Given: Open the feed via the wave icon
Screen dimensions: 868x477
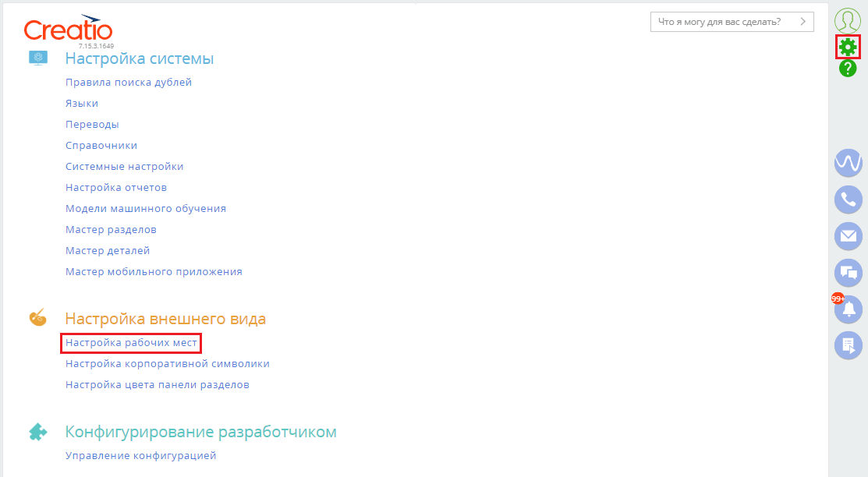Looking at the screenshot, I should (x=848, y=163).
